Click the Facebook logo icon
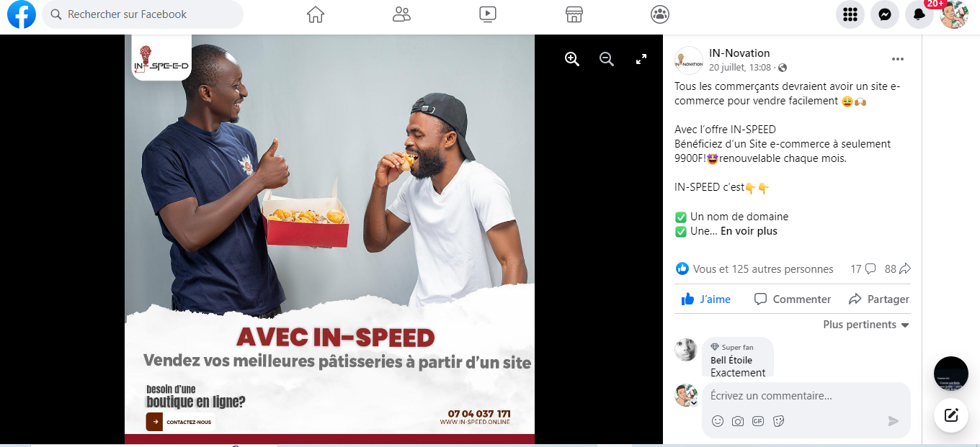 tap(22, 14)
